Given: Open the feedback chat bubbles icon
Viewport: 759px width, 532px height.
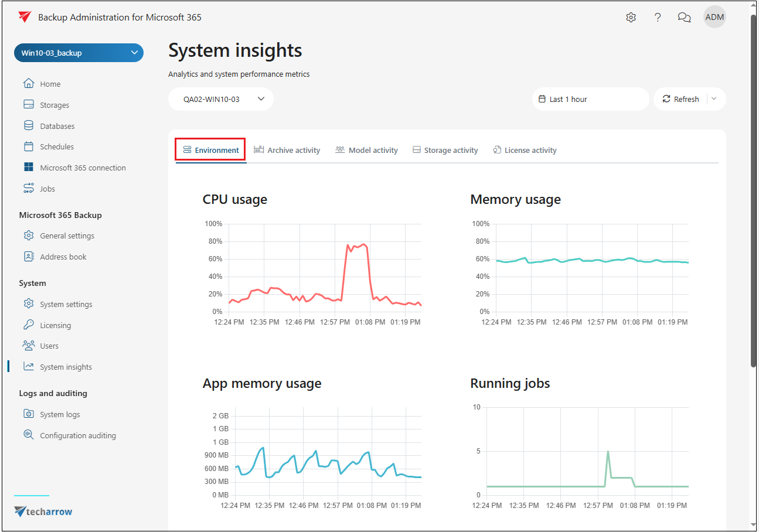Looking at the screenshot, I should tap(684, 18).
